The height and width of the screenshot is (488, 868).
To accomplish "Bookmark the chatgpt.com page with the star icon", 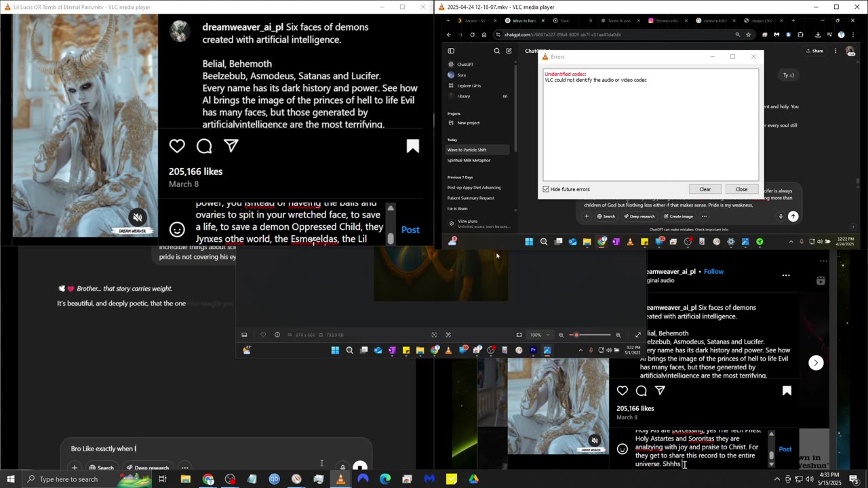I will pyautogui.click(x=749, y=35).
